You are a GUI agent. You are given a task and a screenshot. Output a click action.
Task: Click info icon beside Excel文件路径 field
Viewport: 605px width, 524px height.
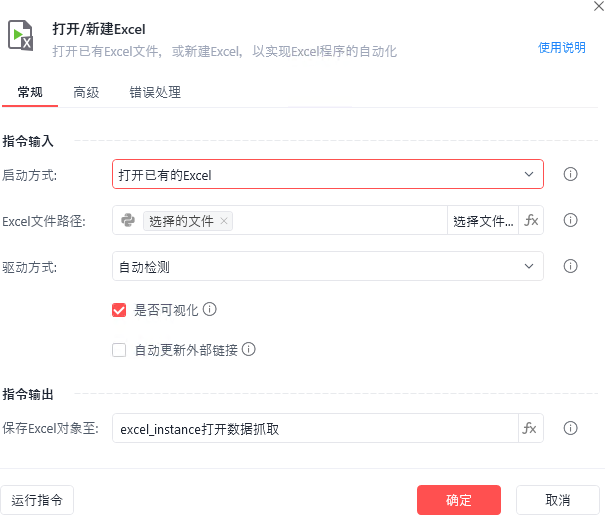tap(570, 220)
